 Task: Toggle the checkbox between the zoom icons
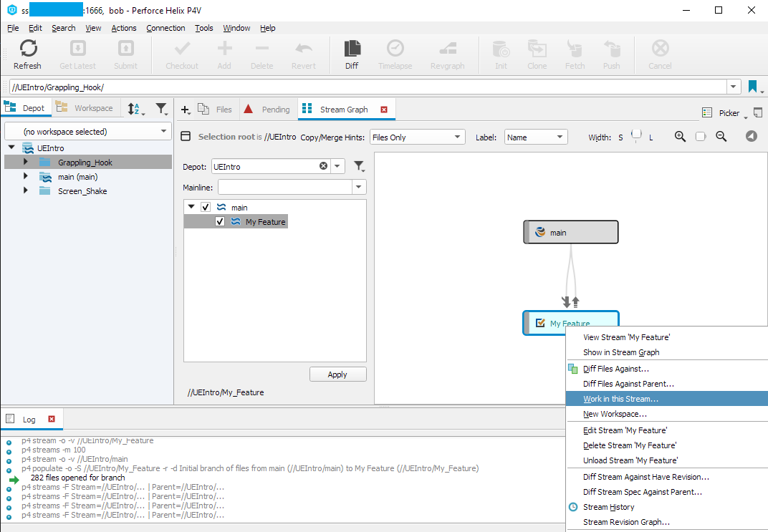(x=701, y=137)
